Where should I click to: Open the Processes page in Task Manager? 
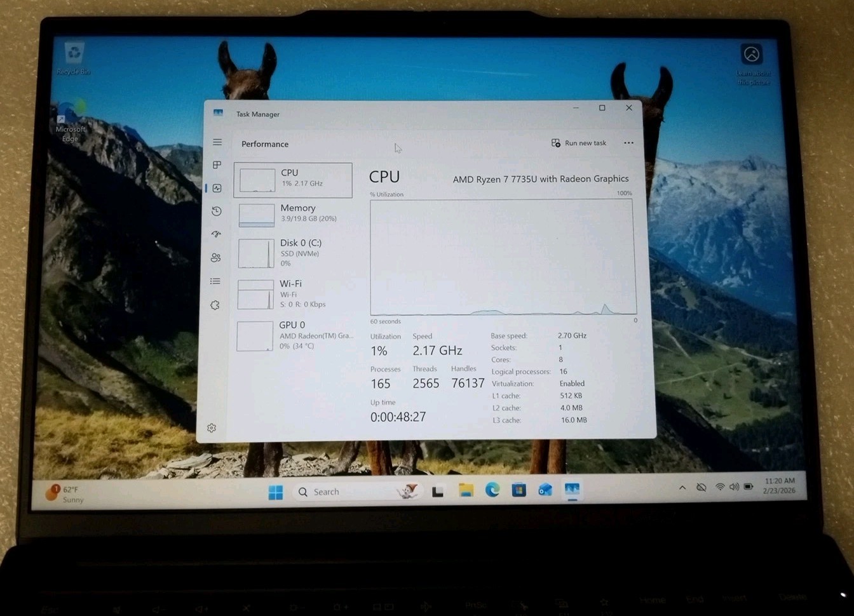(217, 165)
